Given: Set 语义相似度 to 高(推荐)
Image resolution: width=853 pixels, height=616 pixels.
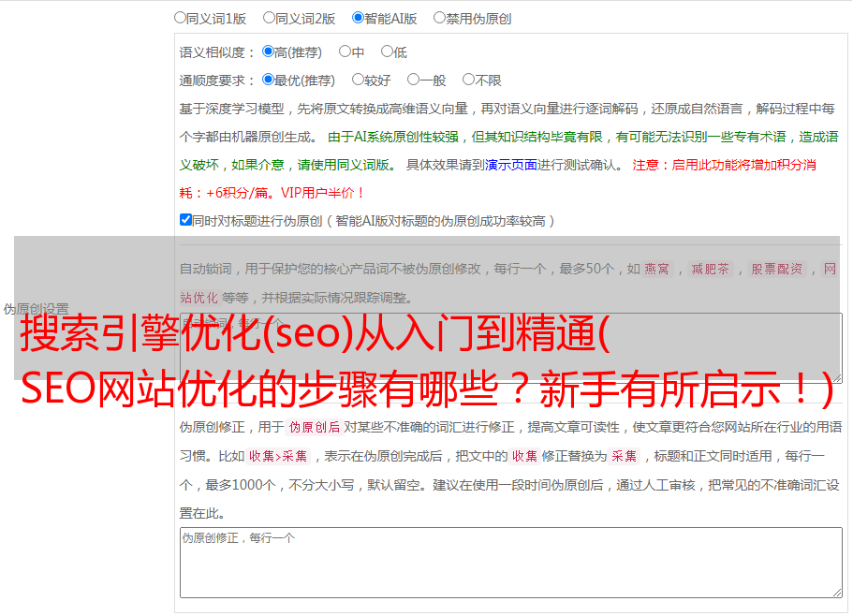Looking at the screenshot, I should (x=268, y=51).
